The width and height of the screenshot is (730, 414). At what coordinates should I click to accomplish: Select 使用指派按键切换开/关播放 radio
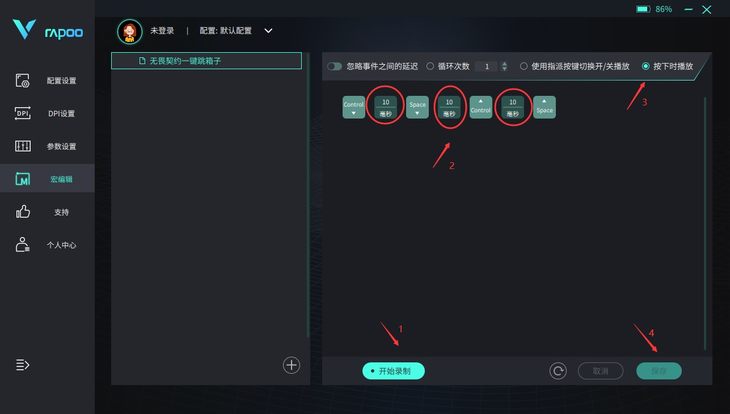pyautogui.click(x=524, y=66)
